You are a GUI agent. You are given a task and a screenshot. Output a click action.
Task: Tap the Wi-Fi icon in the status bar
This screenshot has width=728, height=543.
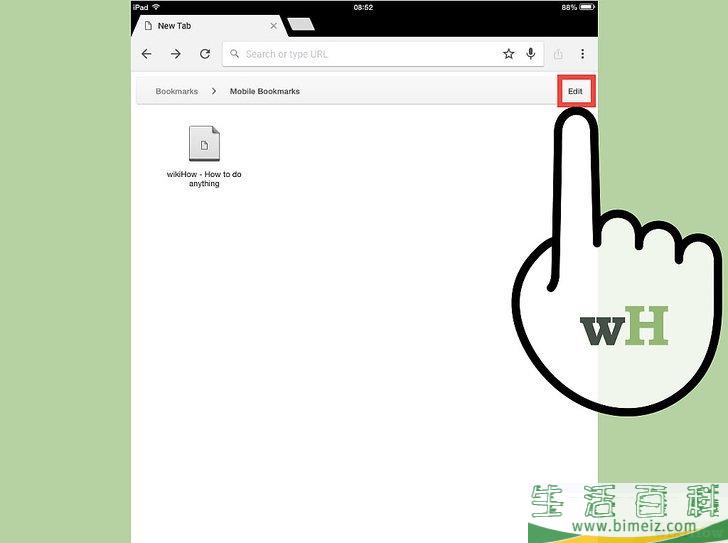(x=156, y=7)
